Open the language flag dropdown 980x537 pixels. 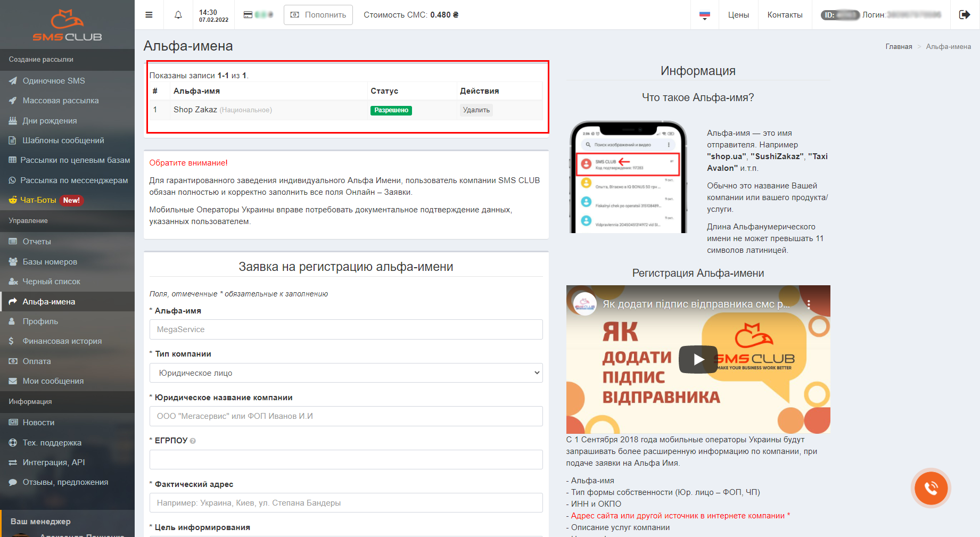click(x=705, y=15)
